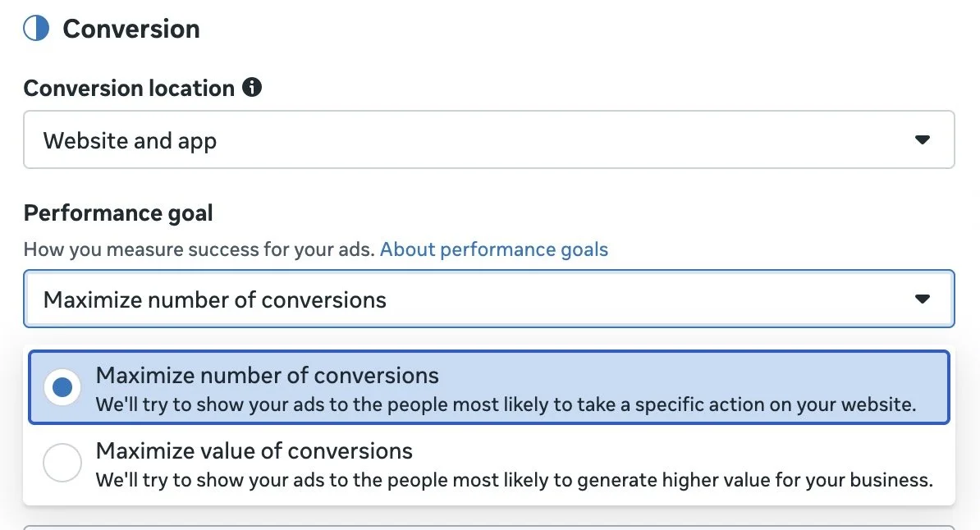Click the chevron on the Website and app selector

tap(924, 139)
